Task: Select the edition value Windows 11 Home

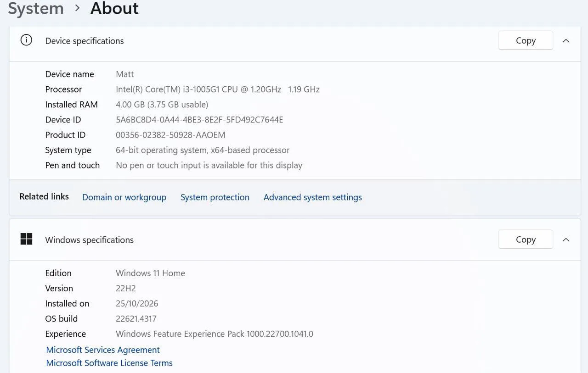Action: (150, 273)
